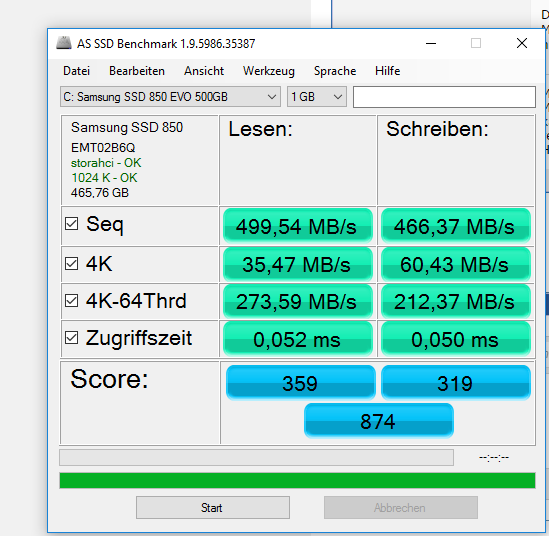The image size is (549, 536).
Task: Minimize the AS SSD Benchmark window
Action: (x=431, y=43)
